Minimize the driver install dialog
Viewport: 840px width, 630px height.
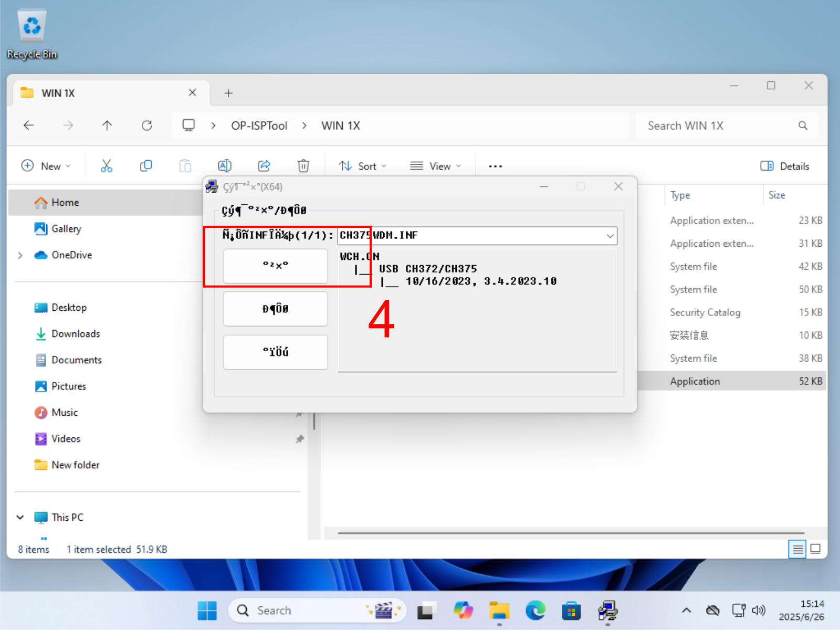point(544,187)
